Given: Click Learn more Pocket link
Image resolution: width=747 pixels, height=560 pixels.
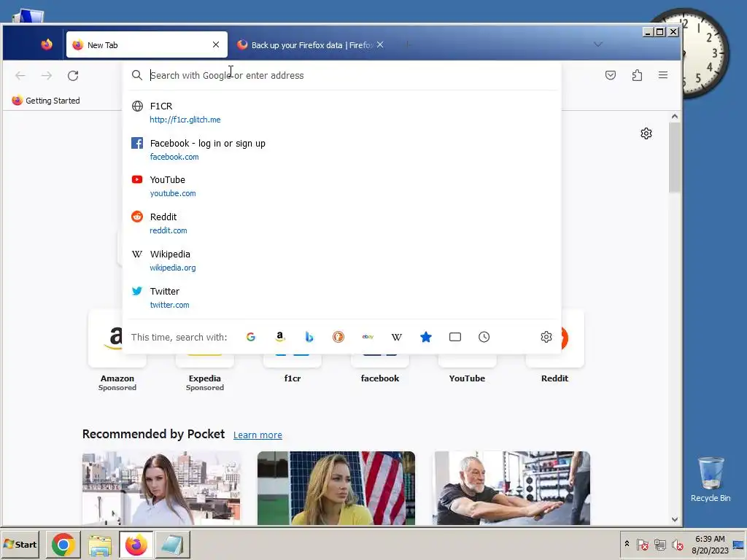Looking at the screenshot, I should pyautogui.click(x=258, y=435).
